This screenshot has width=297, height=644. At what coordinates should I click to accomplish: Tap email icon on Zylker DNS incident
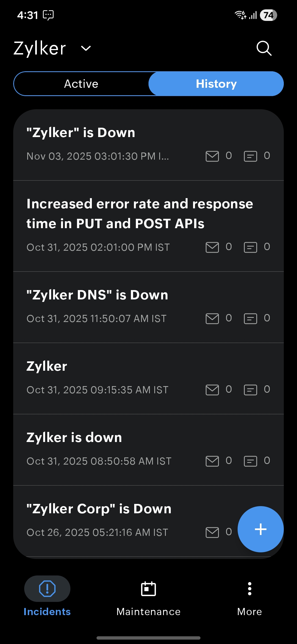pyautogui.click(x=212, y=319)
